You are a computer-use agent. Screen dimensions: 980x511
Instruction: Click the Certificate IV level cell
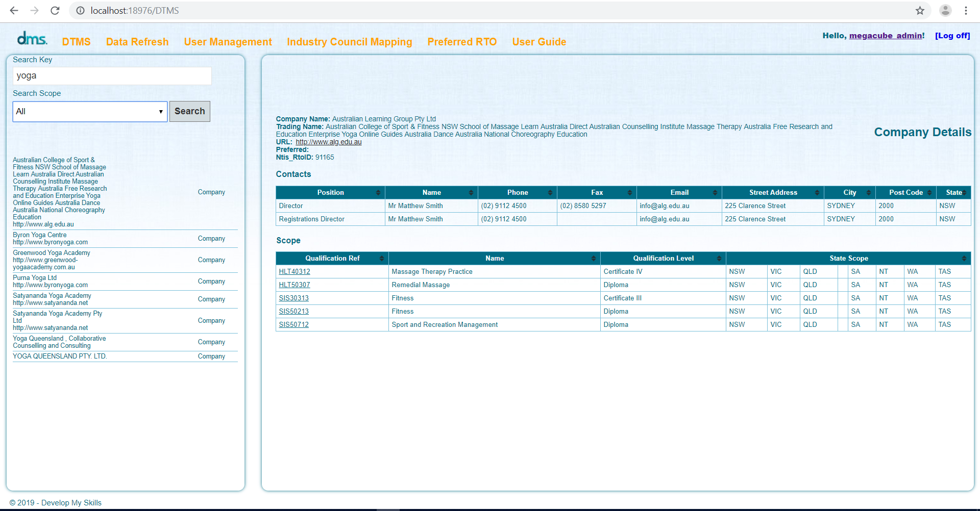[663, 271]
